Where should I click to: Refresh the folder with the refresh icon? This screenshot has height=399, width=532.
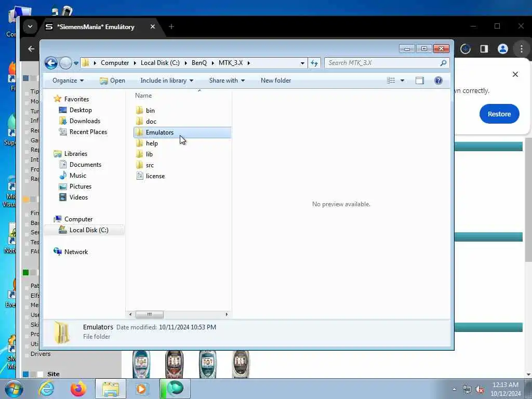pyautogui.click(x=314, y=63)
